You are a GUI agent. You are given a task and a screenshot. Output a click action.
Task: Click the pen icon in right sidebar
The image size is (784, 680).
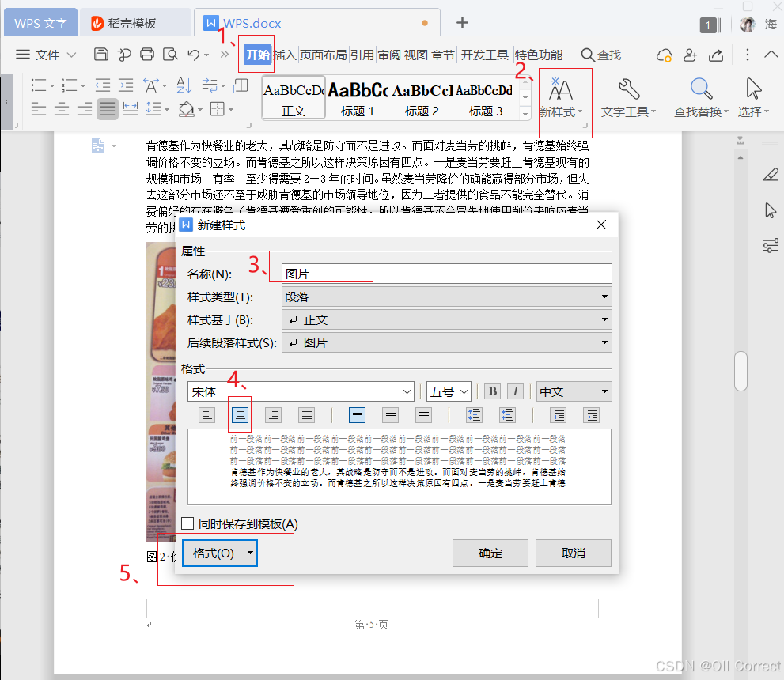[771, 175]
